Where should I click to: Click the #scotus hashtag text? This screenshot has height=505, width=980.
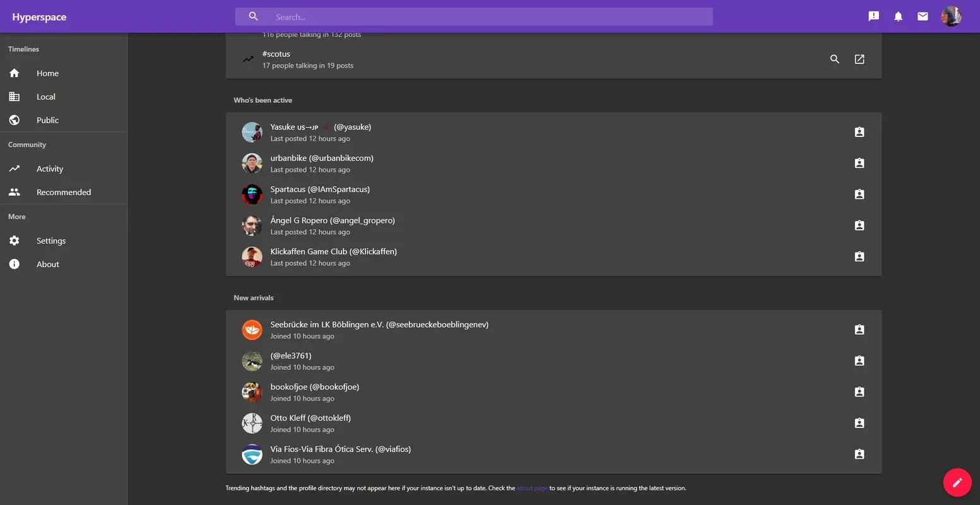[276, 54]
